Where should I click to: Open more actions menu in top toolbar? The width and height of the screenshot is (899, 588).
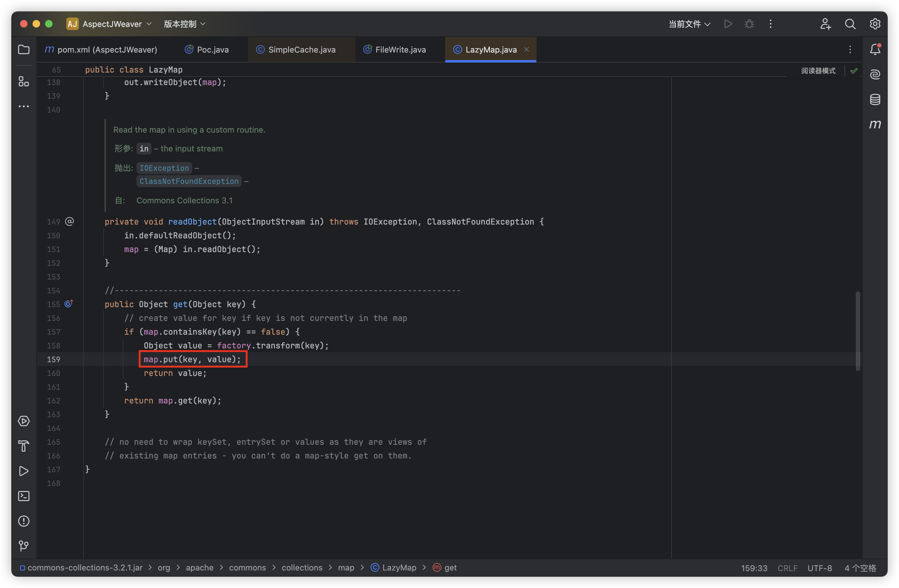[x=771, y=24]
